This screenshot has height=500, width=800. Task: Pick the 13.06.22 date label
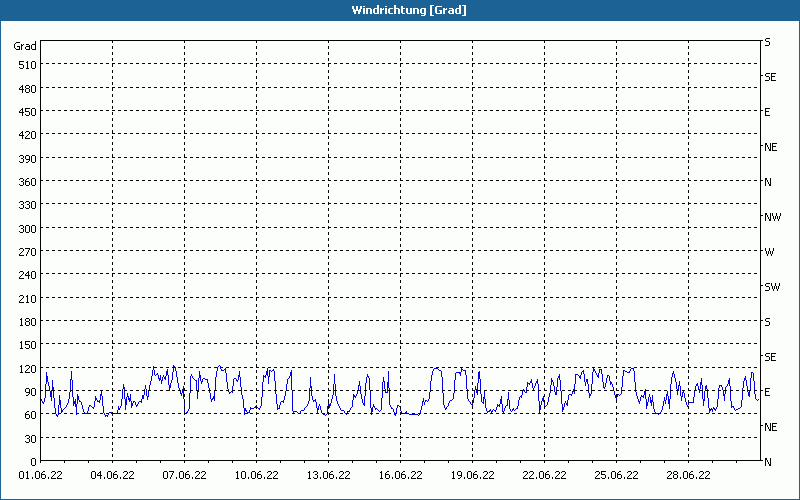(x=328, y=475)
